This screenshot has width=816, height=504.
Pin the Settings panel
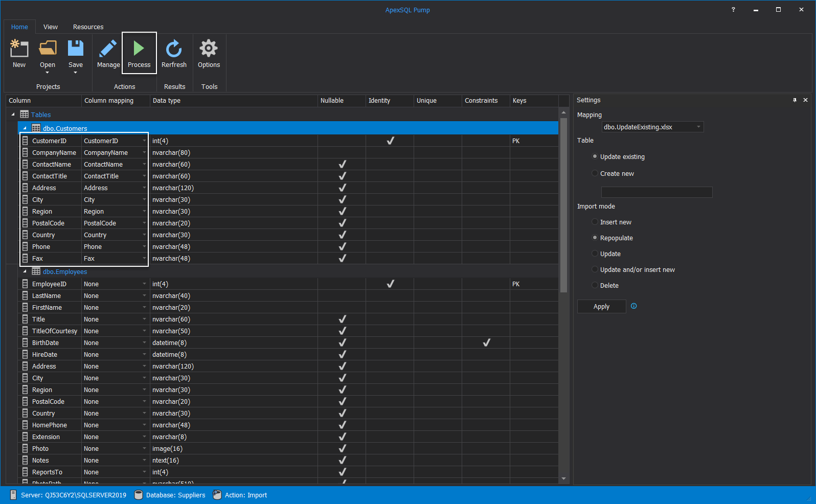[795, 100]
